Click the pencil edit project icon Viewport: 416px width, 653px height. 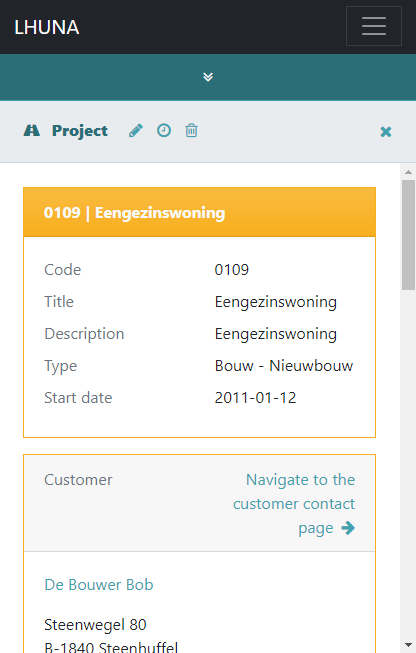point(136,131)
